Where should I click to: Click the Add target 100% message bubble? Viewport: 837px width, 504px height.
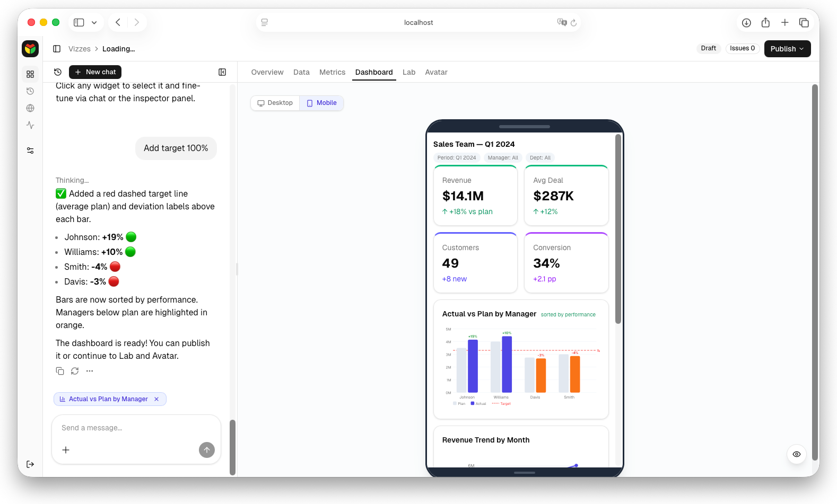(176, 148)
